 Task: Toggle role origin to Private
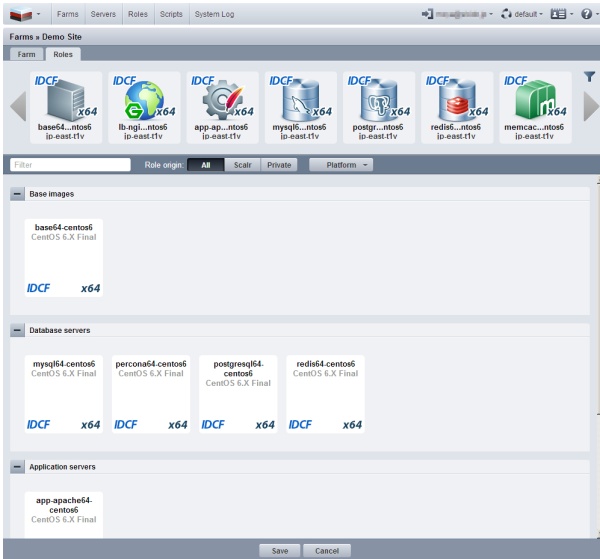coord(279,164)
